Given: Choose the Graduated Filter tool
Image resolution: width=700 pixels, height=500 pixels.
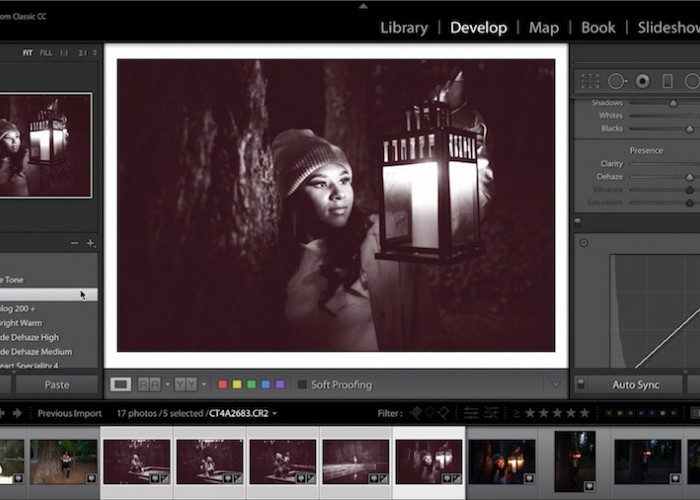Looking at the screenshot, I should click(x=667, y=81).
